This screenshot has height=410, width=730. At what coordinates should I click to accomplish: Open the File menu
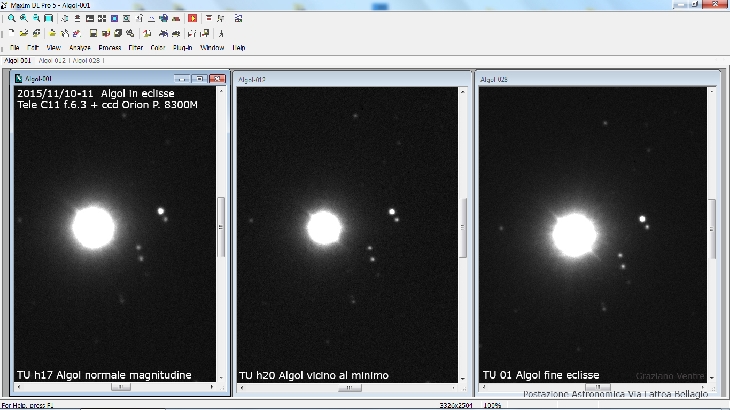point(15,47)
